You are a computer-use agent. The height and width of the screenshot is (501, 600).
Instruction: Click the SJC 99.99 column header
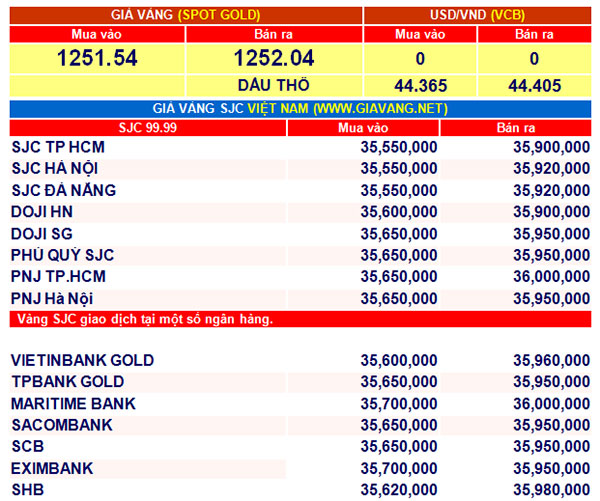pos(147,128)
